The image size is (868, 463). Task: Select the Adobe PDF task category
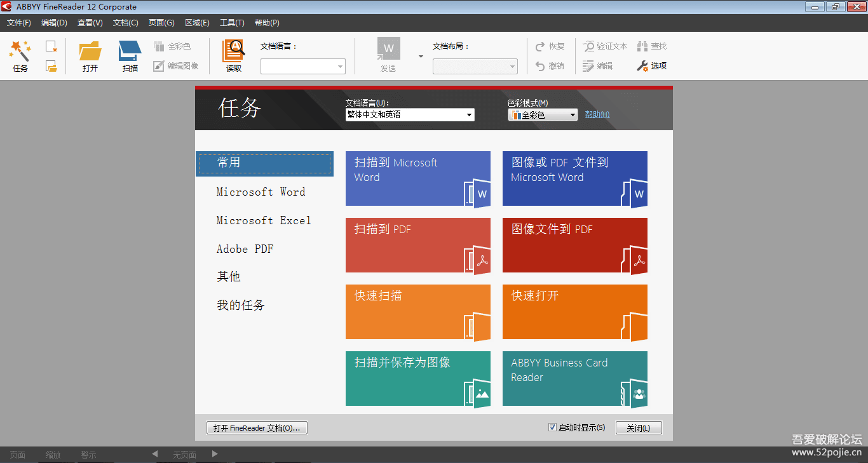245,249
